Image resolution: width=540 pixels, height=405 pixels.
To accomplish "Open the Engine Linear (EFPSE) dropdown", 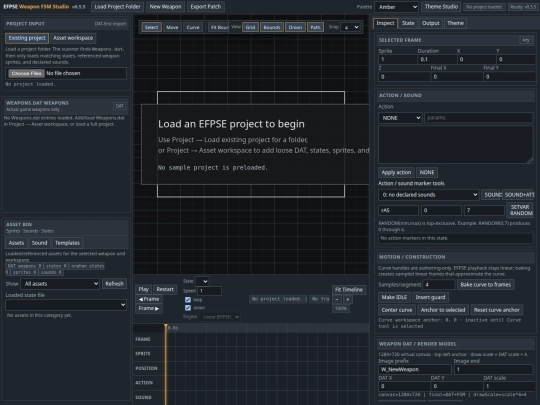I will point(220,317).
